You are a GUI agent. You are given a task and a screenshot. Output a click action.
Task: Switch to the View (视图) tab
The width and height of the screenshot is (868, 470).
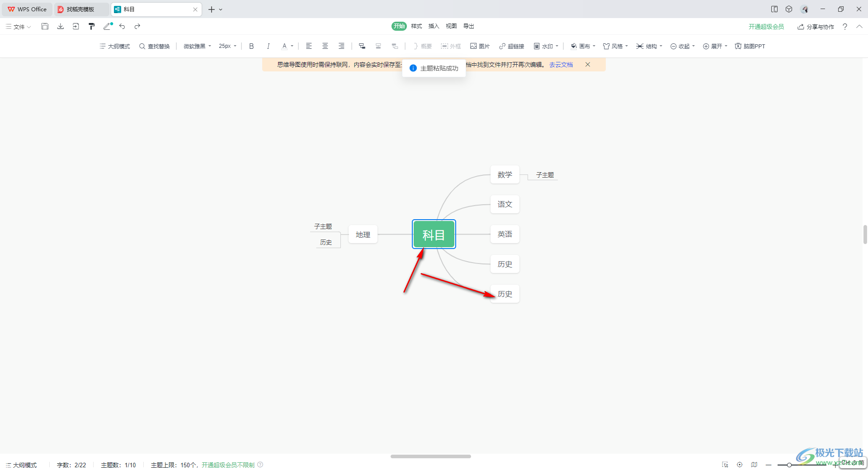pyautogui.click(x=451, y=26)
